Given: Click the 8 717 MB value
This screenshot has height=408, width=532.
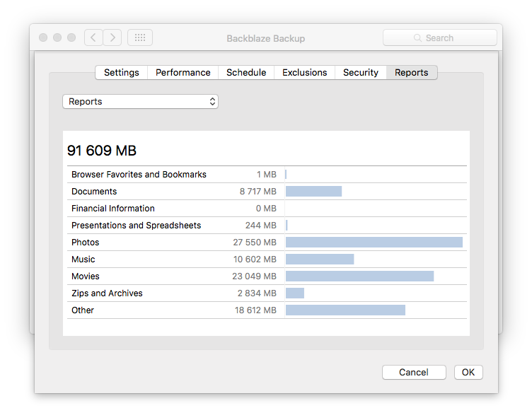Looking at the screenshot, I should click(258, 192).
